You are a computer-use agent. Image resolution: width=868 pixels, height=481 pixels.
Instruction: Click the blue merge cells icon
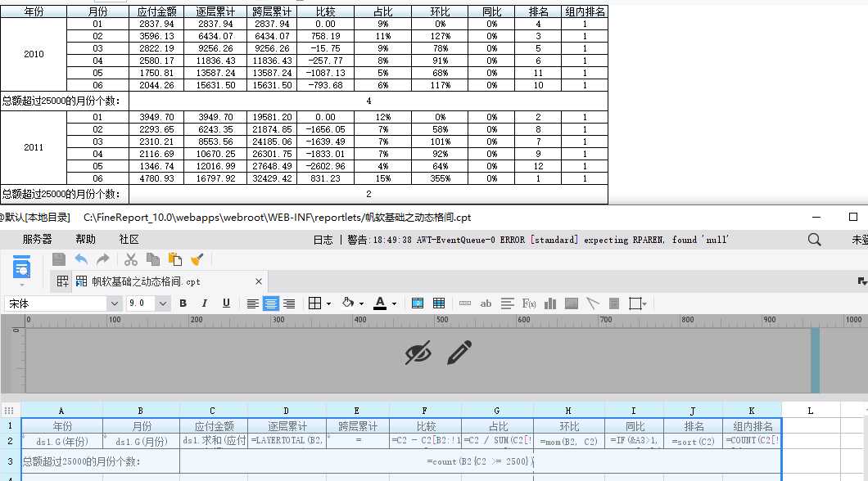[x=418, y=303]
